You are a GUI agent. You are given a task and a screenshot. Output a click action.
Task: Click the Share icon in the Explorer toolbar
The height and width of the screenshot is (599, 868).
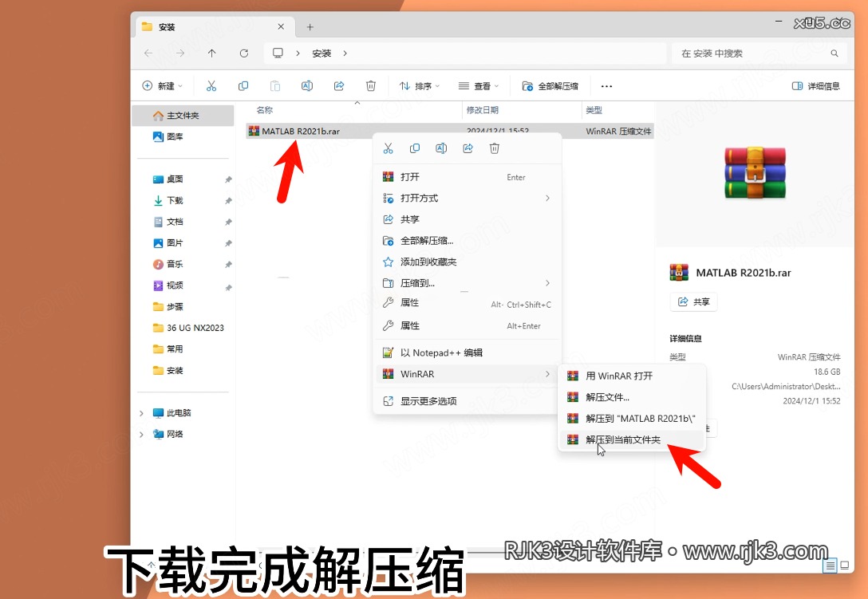click(339, 86)
